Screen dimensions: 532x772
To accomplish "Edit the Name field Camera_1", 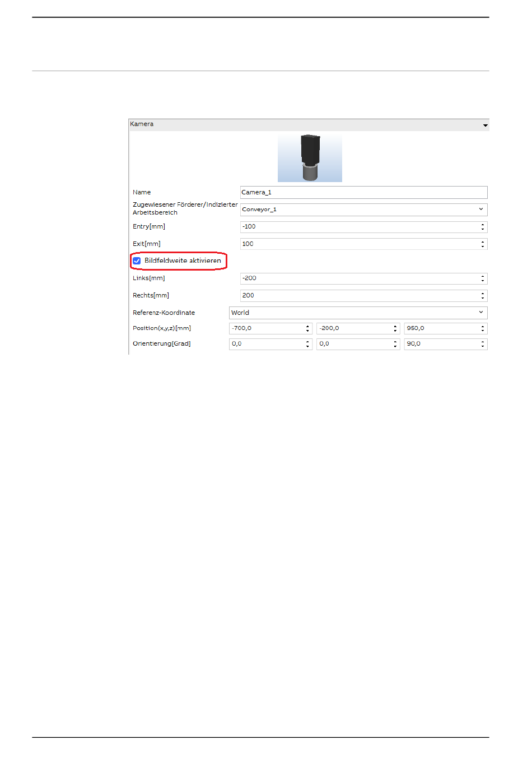I will [x=363, y=192].
